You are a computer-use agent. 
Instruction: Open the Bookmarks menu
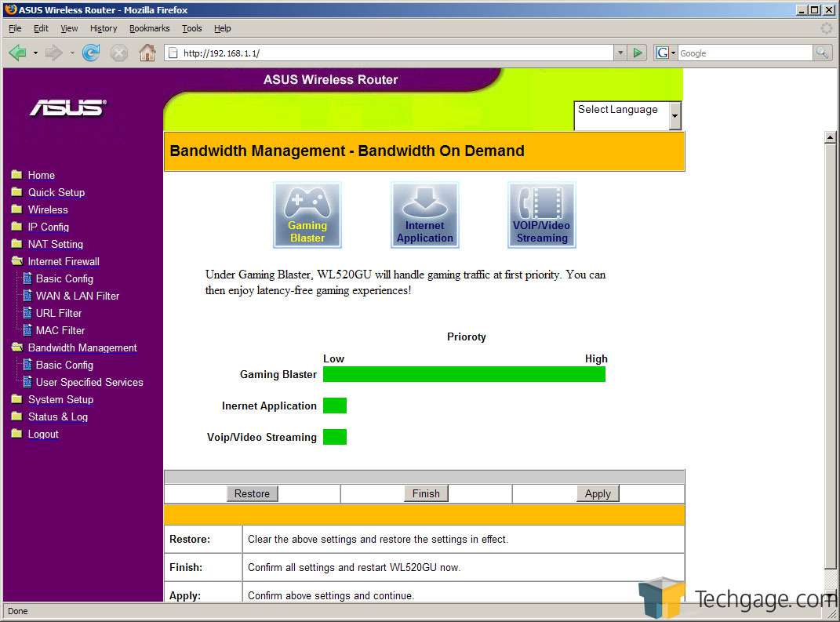point(150,28)
